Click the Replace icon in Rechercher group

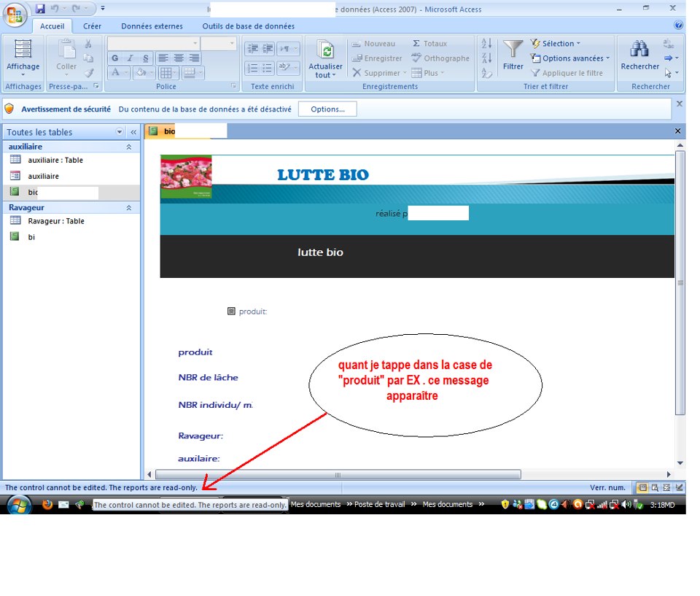pyautogui.click(x=669, y=43)
